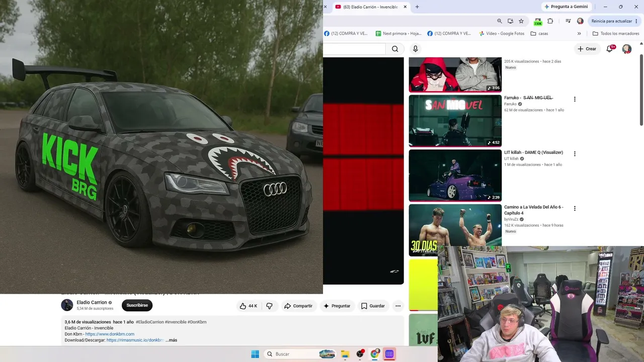Open Chrome media controls icon
The width and height of the screenshot is (644, 362).
tap(568, 21)
